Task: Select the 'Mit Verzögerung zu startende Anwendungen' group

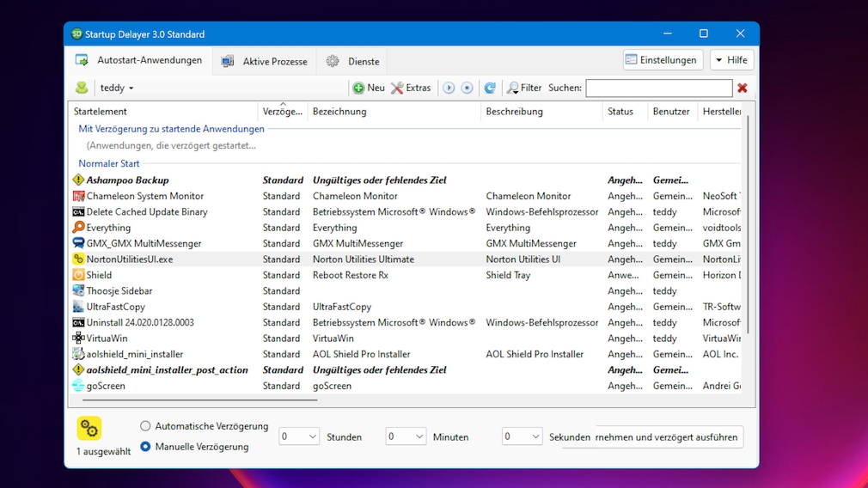Action: tap(171, 129)
